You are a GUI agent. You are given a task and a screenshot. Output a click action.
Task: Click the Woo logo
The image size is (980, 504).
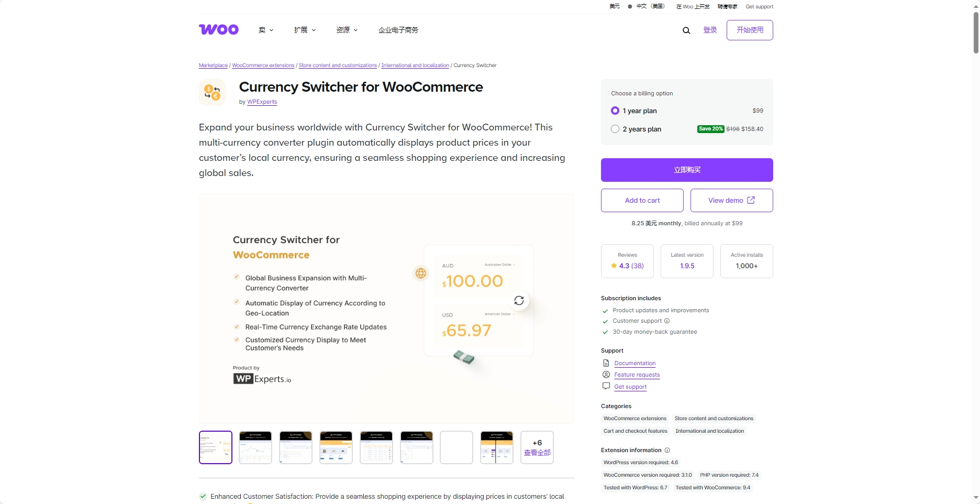tap(219, 30)
